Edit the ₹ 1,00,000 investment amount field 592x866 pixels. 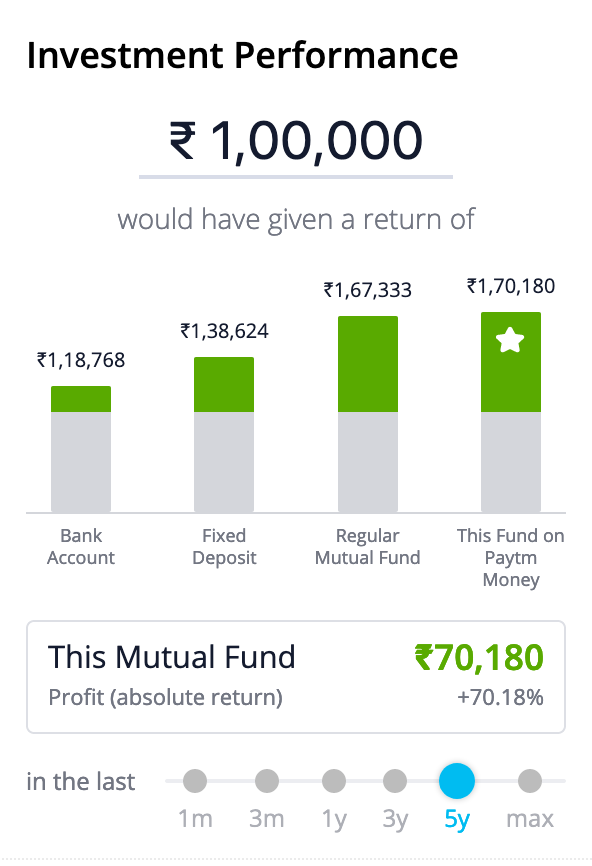(x=296, y=142)
